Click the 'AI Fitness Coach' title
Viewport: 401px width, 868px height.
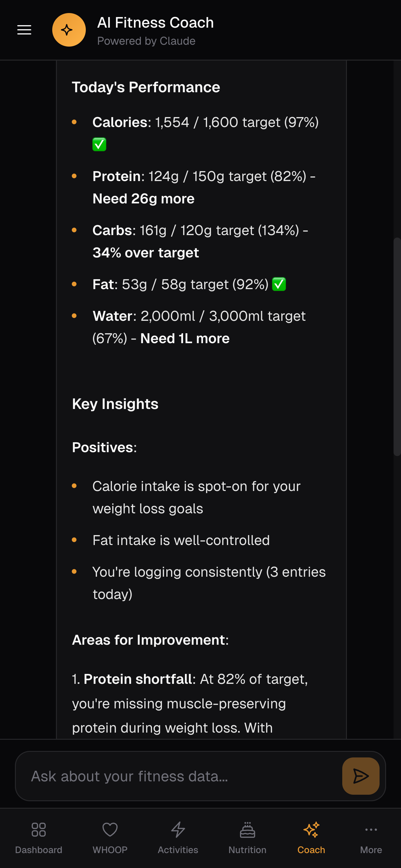point(155,23)
